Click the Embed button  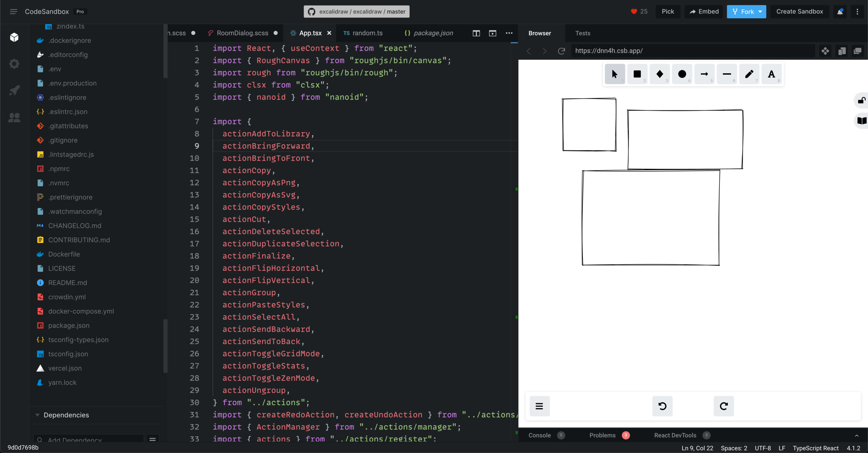coord(704,11)
